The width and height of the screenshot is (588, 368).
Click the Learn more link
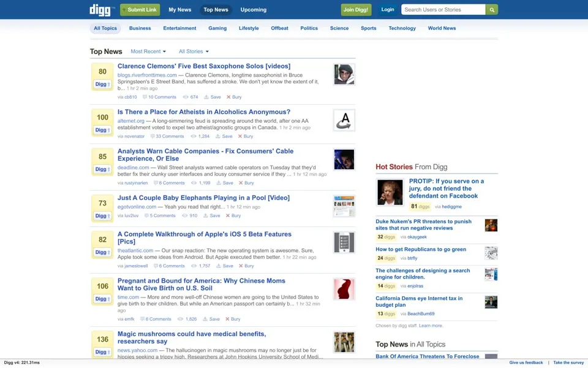pos(431,326)
